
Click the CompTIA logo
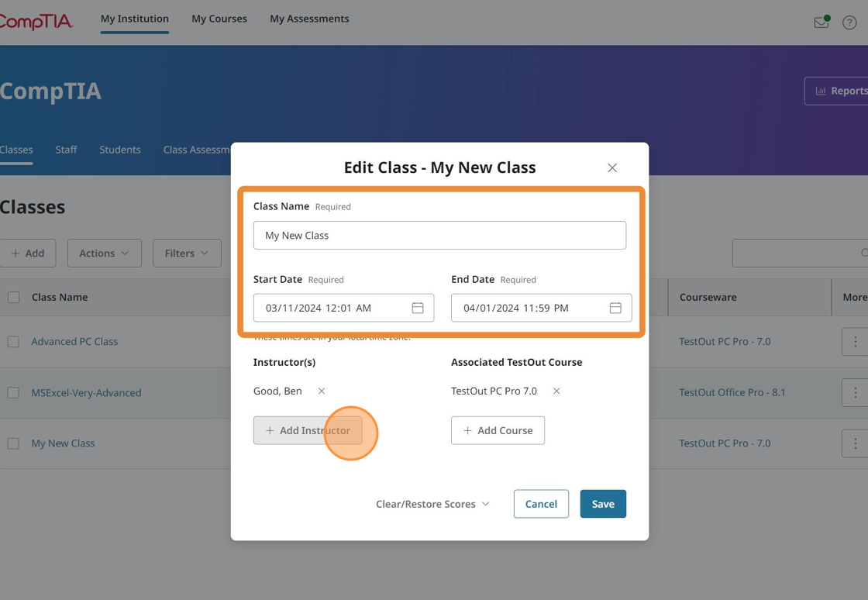click(x=36, y=22)
